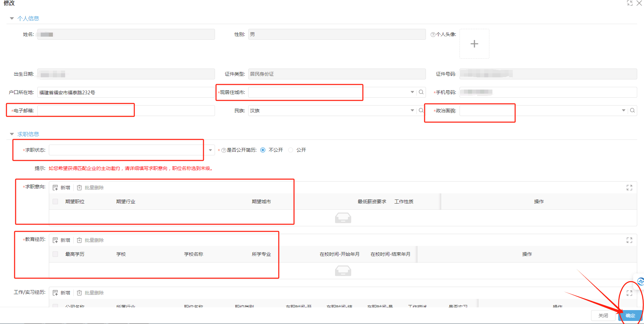Image resolution: width=644 pixels, height=324 pixels.
Task: Click the search icon next to 民族
Action: [x=421, y=111]
